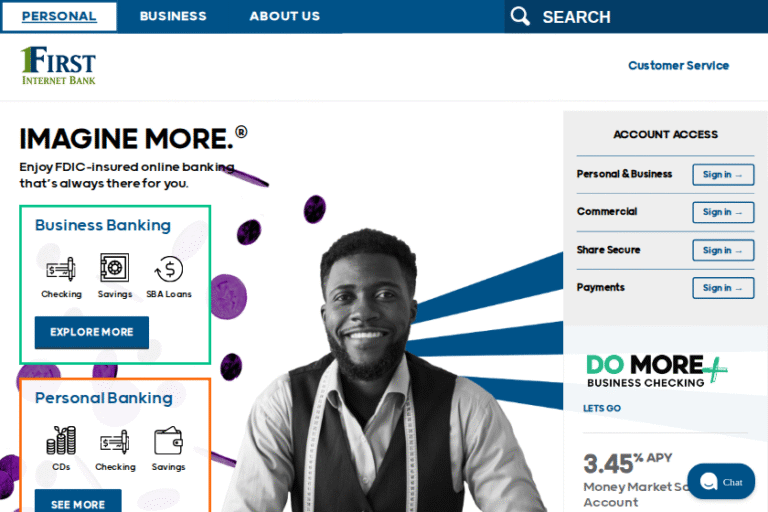This screenshot has height=512, width=768.
Task: Select the Personal Savings wallet icon
Action: [x=168, y=440]
